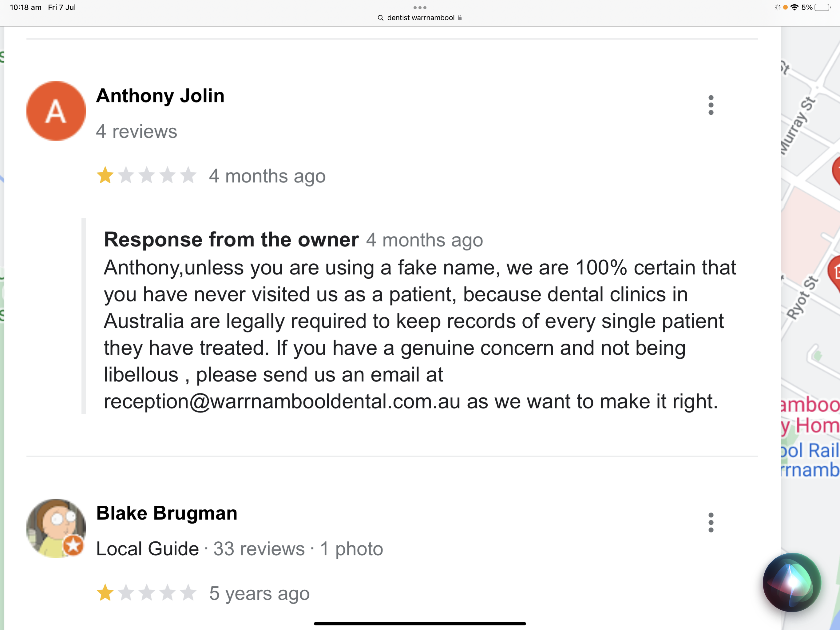Open more options for Blake Brugman's review
Image resolution: width=840 pixels, height=630 pixels.
click(x=711, y=522)
